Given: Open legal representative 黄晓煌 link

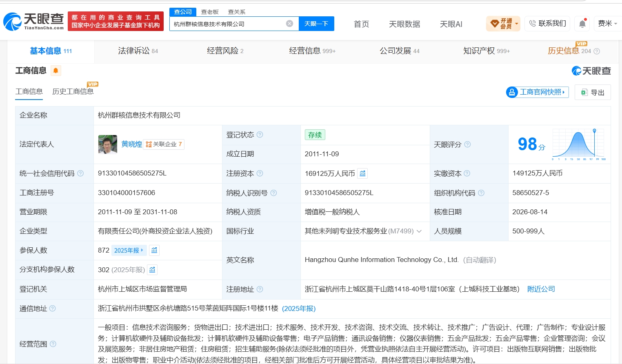Looking at the screenshot, I should click(132, 144).
